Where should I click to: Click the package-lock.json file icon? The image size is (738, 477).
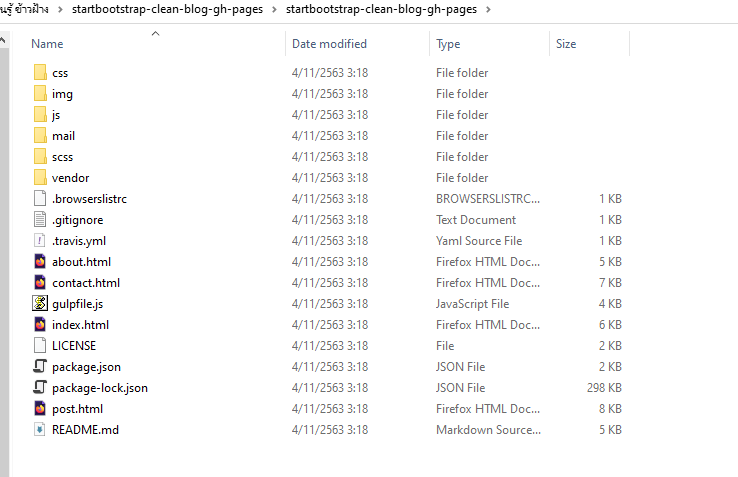tap(40, 388)
